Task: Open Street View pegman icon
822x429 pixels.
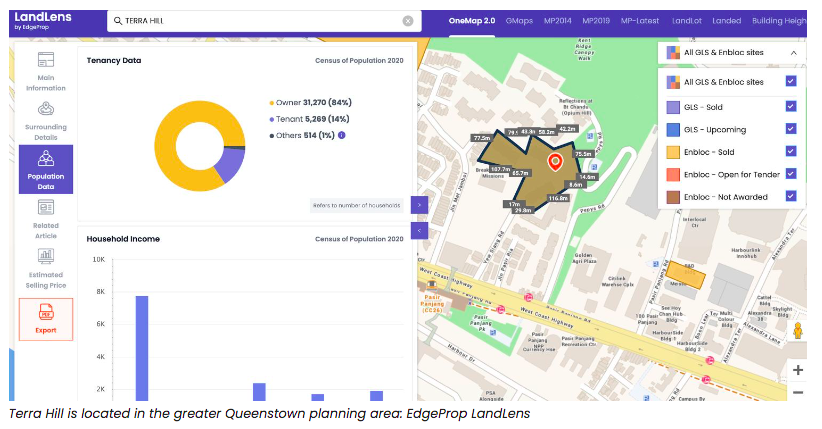Action: (798, 331)
